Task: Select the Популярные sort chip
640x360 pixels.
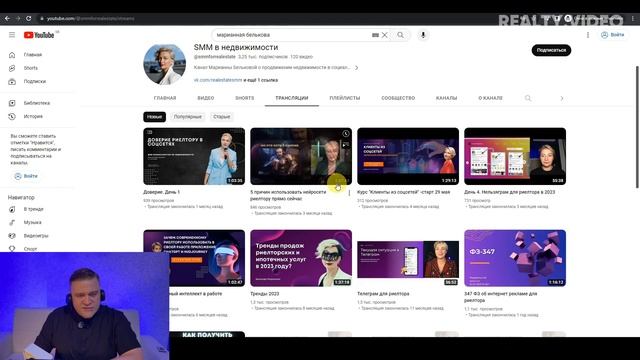Action: (188, 117)
